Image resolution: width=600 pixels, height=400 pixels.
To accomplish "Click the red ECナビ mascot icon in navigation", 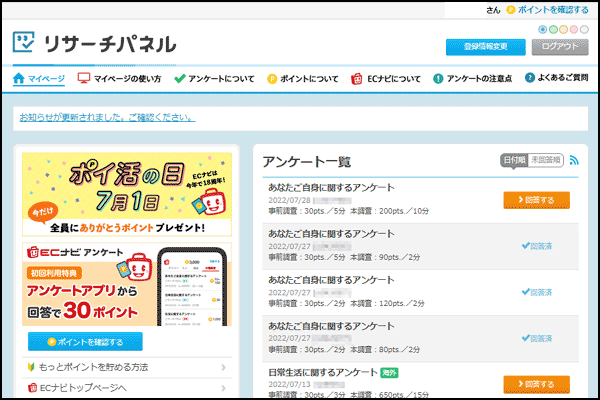I will [x=357, y=78].
